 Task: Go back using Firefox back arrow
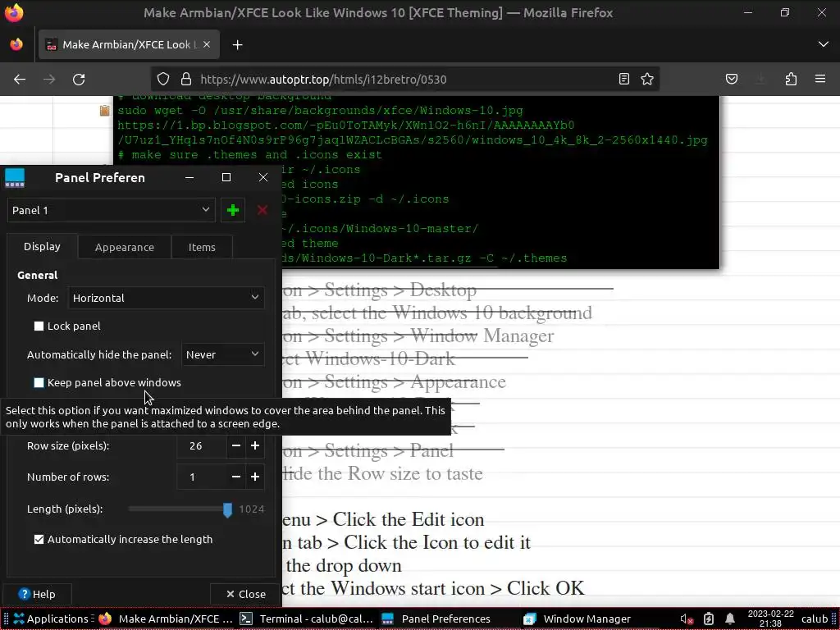pyautogui.click(x=20, y=80)
